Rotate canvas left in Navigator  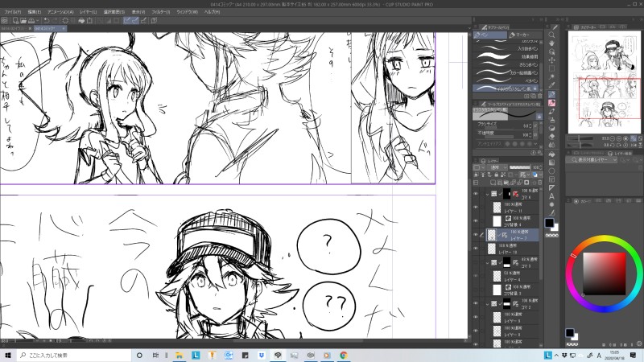click(613, 145)
